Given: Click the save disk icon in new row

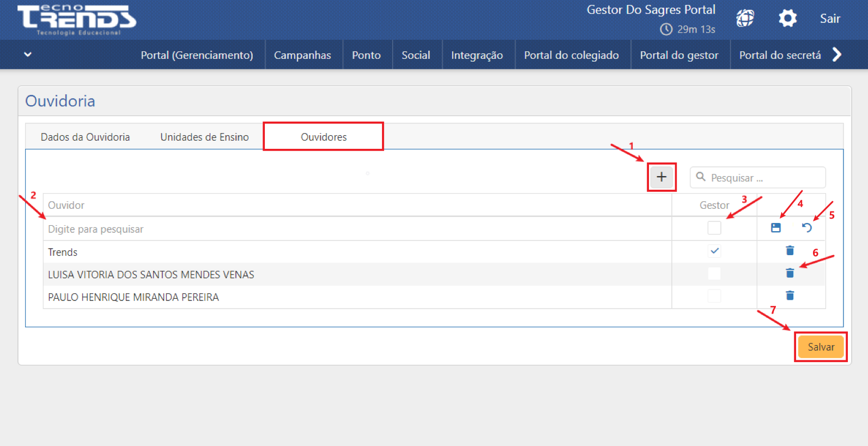Looking at the screenshot, I should tap(776, 228).
